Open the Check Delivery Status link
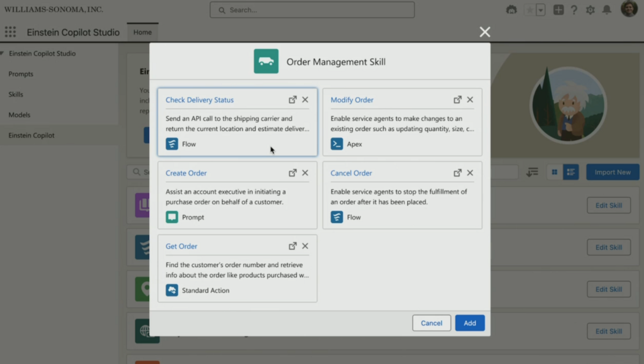 [x=200, y=100]
